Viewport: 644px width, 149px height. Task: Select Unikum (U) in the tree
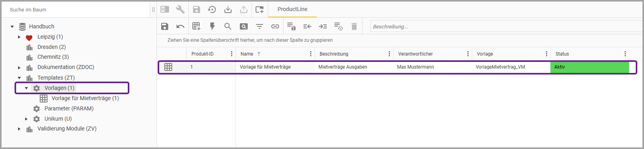(58, 119)
